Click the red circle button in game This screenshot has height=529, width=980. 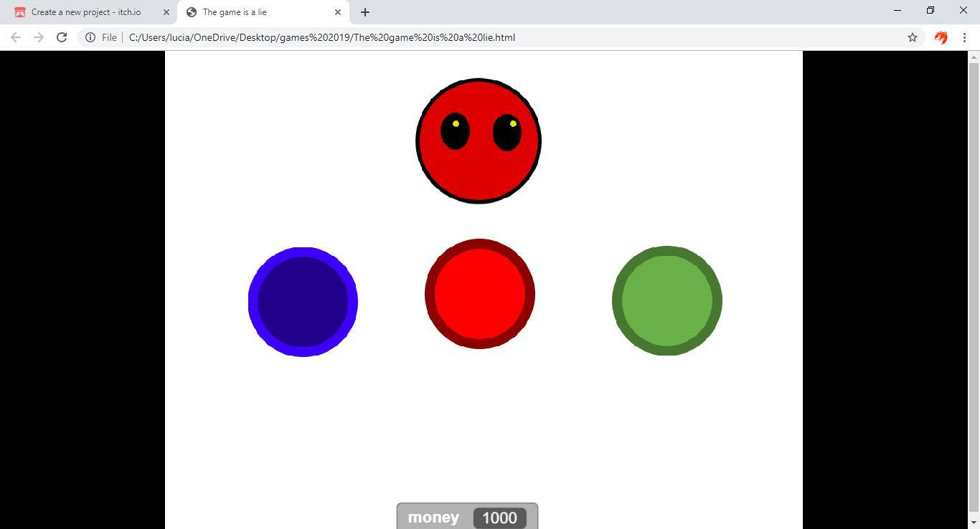click(x=480, y=294)
